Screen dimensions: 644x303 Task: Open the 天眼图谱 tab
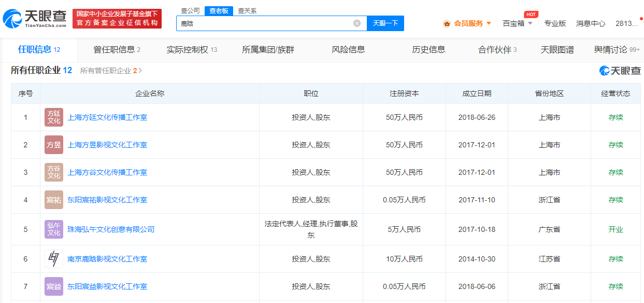pos(557,50)
